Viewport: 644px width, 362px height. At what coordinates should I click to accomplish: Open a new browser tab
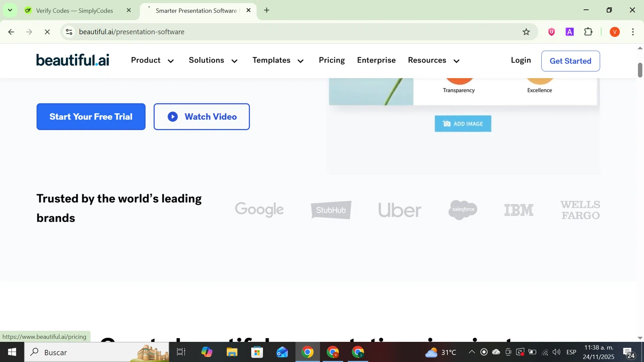[x=267, y=10]
